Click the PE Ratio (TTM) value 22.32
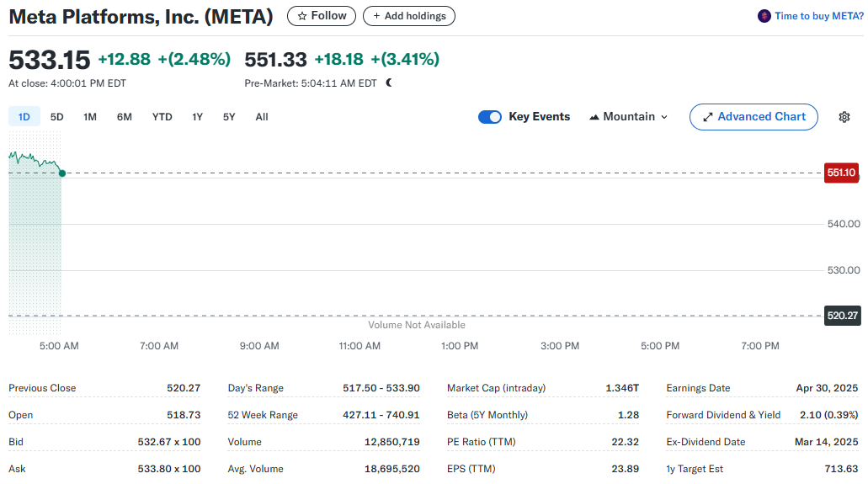Image resolution: width=868 pixels, height=484 pixels. pyautogui.click(x=626, y=442)
